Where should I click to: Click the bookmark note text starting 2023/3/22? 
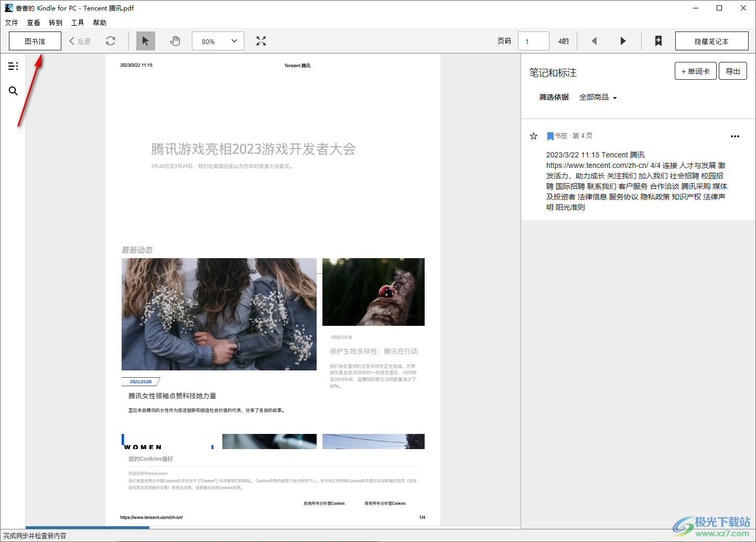point(636,181)
